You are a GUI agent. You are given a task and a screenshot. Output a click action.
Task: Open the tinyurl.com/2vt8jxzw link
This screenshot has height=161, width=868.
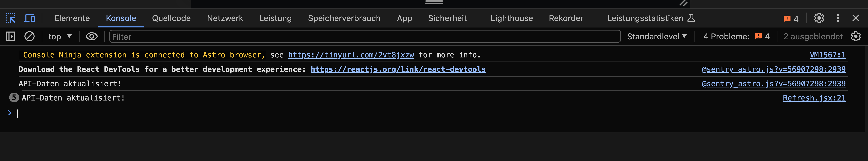point(351,55)
